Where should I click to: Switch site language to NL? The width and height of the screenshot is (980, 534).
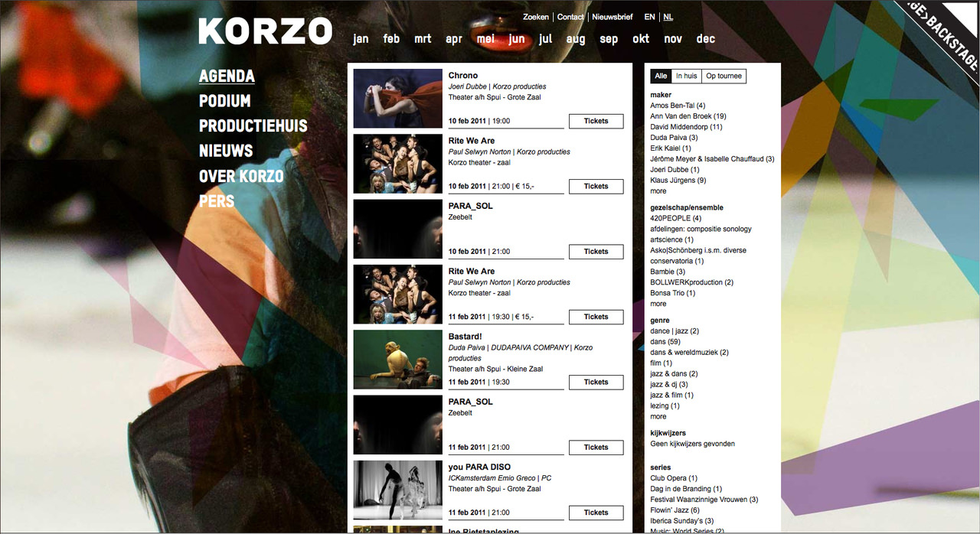click(x=668, y=17)
